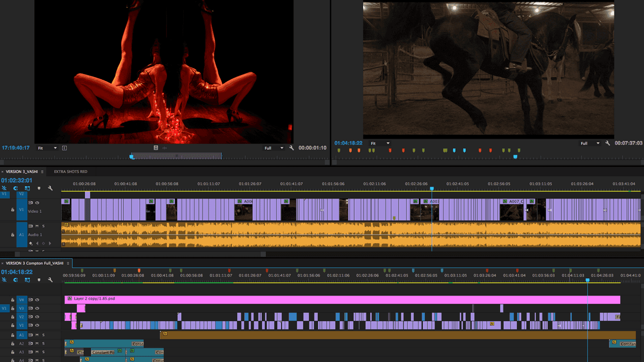Open wrench settings in Compton Full_VASHI timeline
This screenshot has height=362, width=644.
(50, 280)
